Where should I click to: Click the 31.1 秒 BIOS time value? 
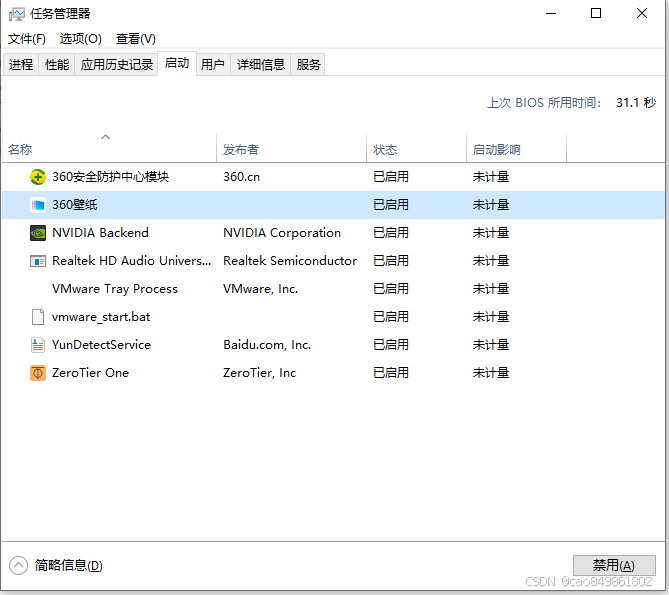636,103
